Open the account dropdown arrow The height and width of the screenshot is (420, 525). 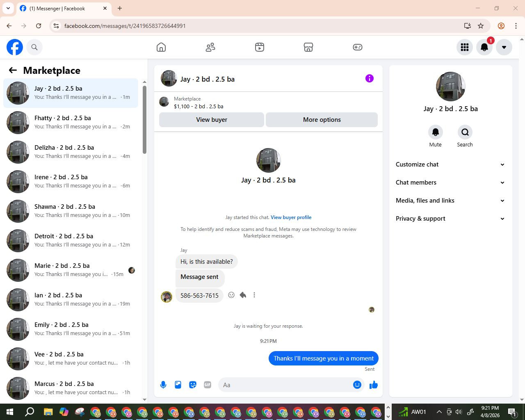pyautogui.click(x=504, y=47)
